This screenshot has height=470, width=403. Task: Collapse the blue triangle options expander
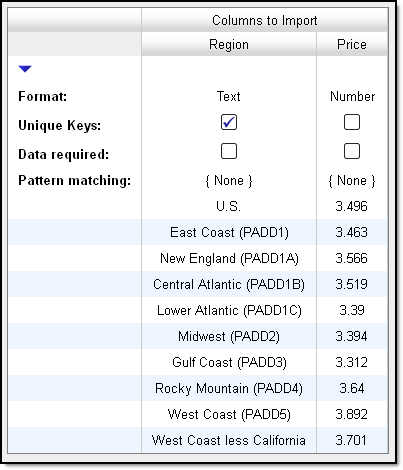(25, 69)
